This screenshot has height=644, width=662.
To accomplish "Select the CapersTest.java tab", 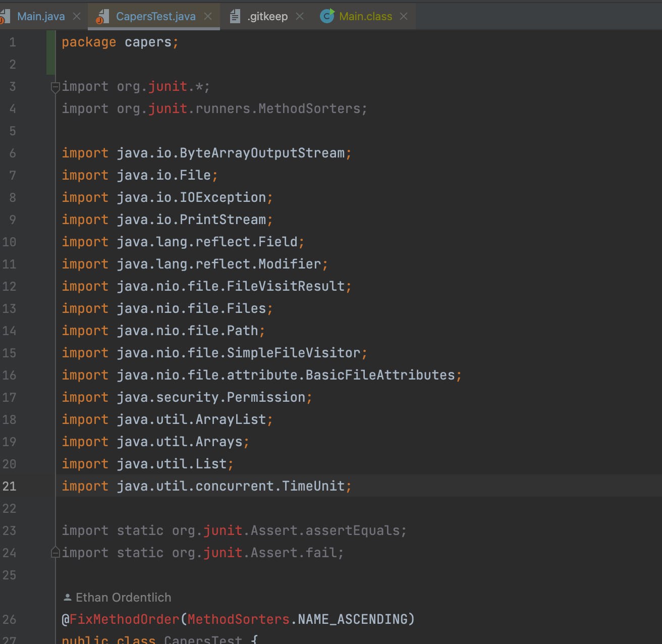I will (155, 17).
